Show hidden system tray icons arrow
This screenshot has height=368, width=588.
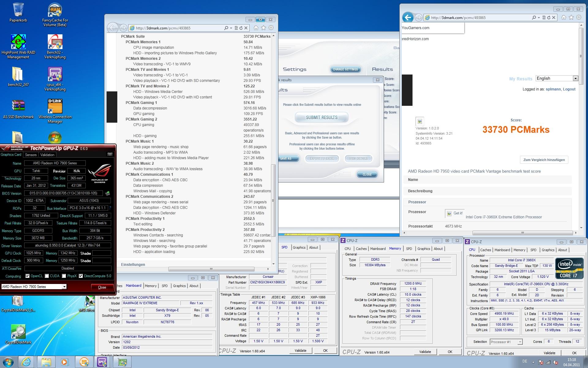tap(533, 362)
